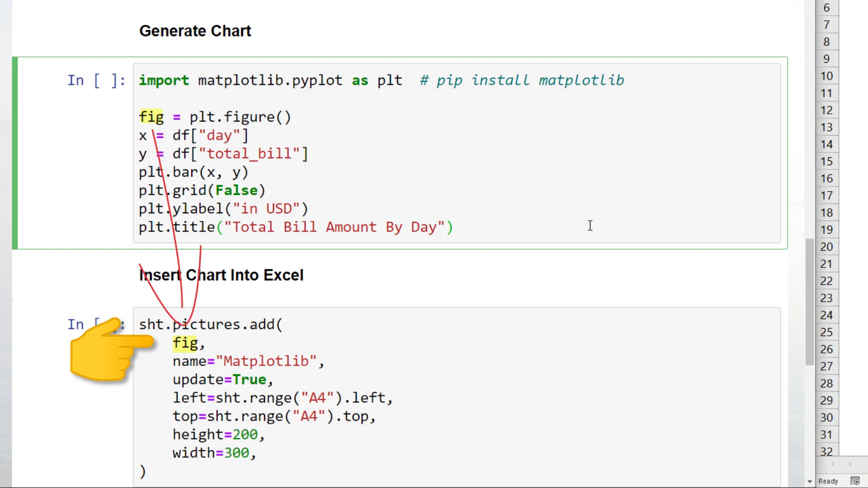This screenshot has height=488, width=868.
Task: Click inside the code cell after plt.title line
Action: pyautogui.click(x=590, y=226)
